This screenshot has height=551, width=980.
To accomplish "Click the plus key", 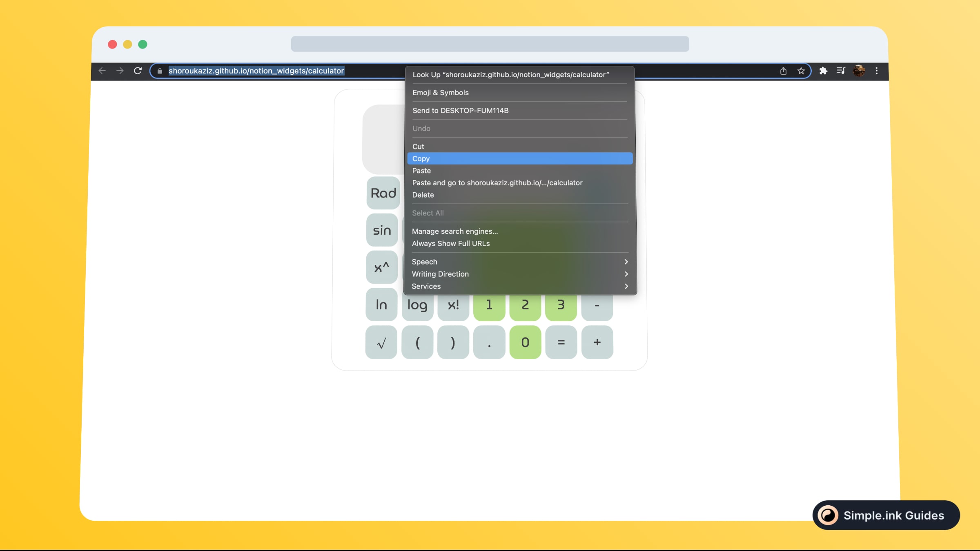I will point(597,342).
